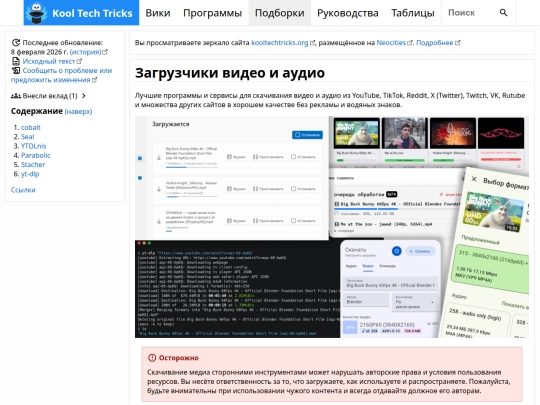
Task: Open the Подробнее link
Action: [435, 43]
